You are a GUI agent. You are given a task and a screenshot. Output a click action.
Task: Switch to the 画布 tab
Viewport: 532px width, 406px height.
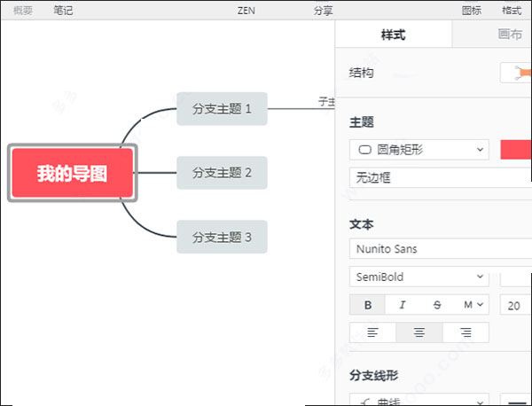(510, 35)
